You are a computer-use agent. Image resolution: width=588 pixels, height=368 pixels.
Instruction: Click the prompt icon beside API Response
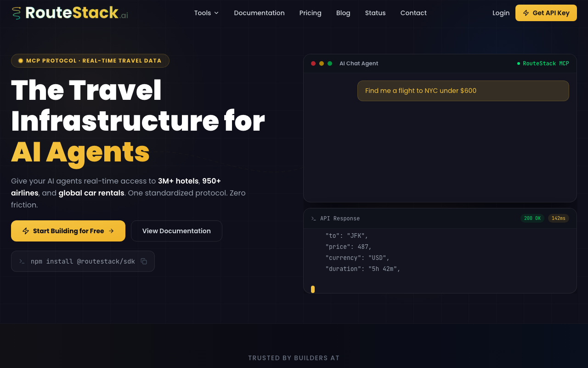pyautogui.click(x=314, y=218)
